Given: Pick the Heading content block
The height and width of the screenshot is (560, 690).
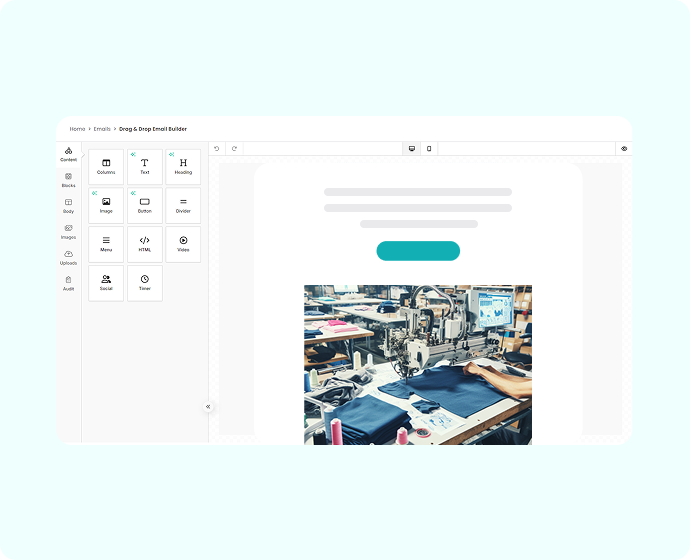Looking at the screenshot, I should click(x=183, y=167).
